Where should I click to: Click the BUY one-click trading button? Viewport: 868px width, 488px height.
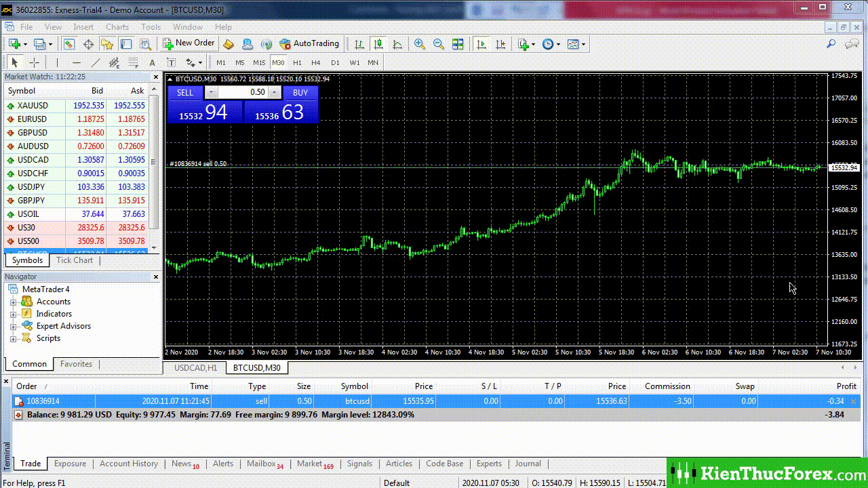(x=300, y=92)
